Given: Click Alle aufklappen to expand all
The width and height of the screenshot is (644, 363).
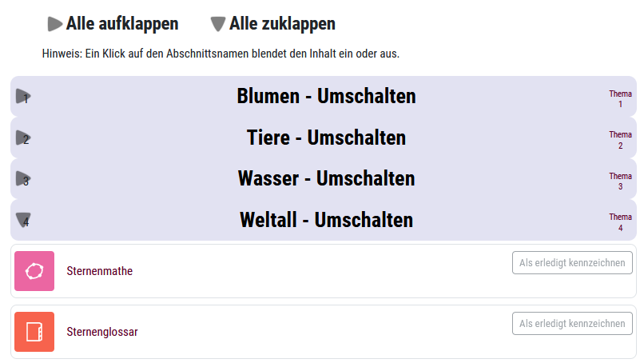Looking at the screenshot, I should tap(122, 24).
